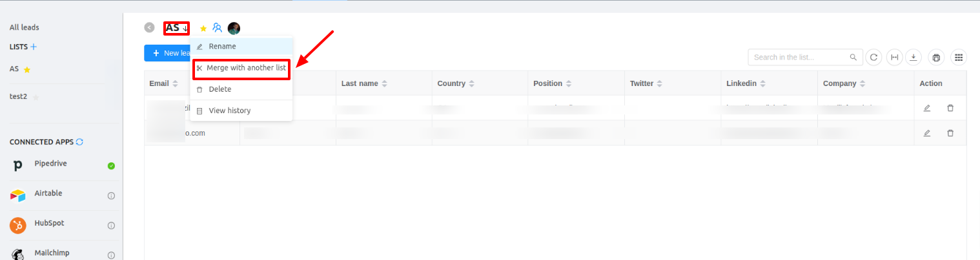
Task: Click the HubSpot logo icon
Action: click(18, 226)
